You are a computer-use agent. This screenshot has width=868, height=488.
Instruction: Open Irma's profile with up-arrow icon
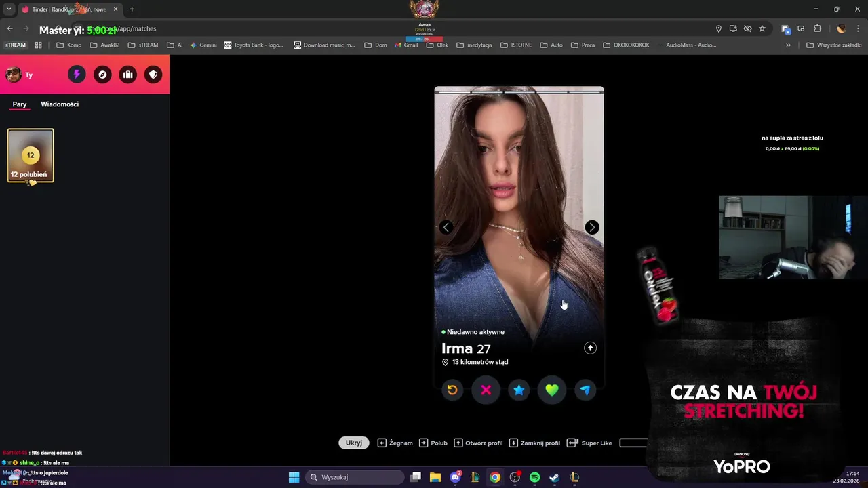(x=590, y=348)
